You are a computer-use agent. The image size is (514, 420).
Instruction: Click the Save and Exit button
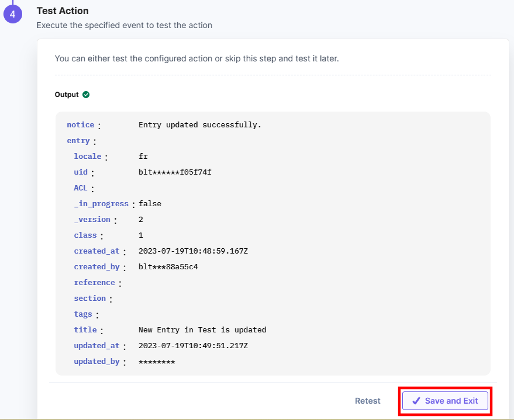click(x=445, y=401)
